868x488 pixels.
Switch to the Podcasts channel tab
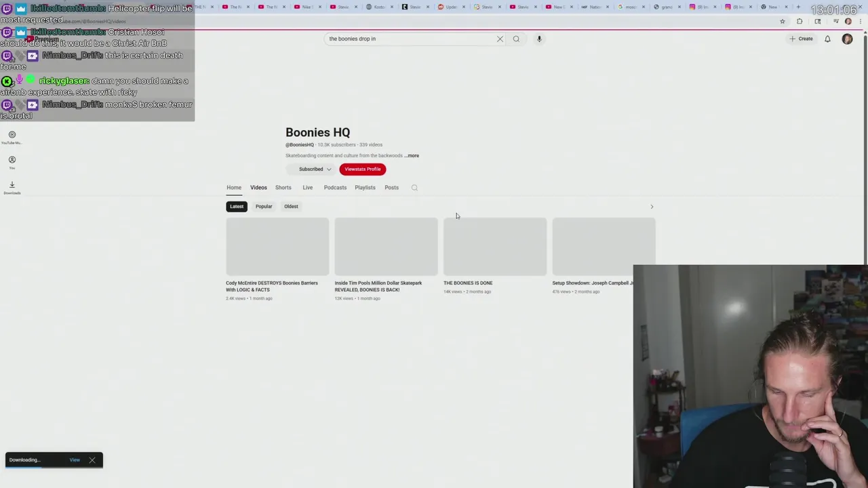[335, 188]
